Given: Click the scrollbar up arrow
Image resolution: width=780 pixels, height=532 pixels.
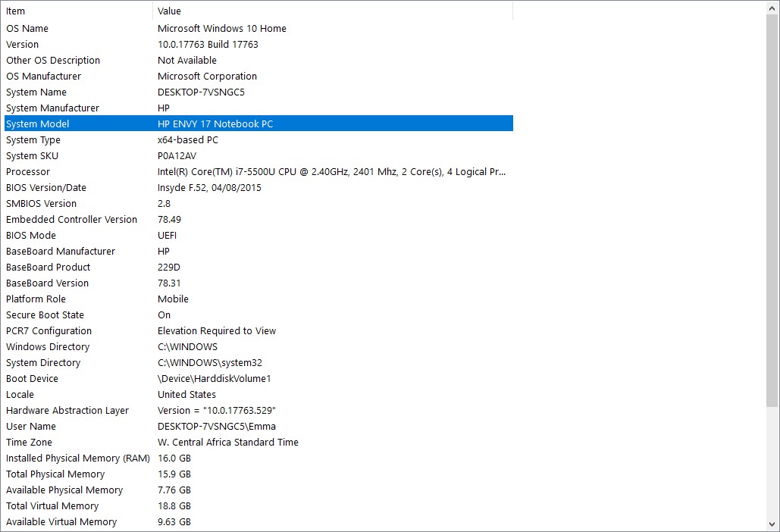Looking at the screenshot, I should (772, 6).
